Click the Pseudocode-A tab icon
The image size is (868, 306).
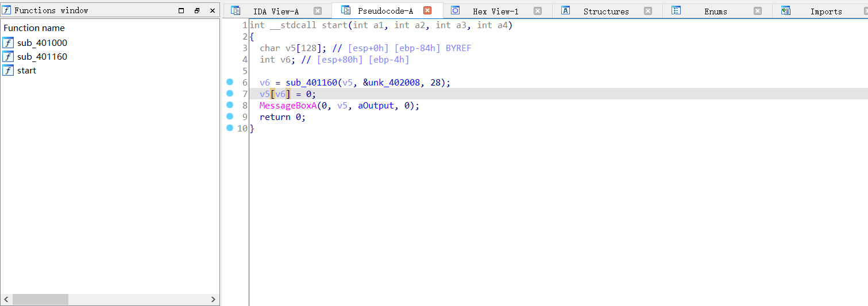[345, 10]
